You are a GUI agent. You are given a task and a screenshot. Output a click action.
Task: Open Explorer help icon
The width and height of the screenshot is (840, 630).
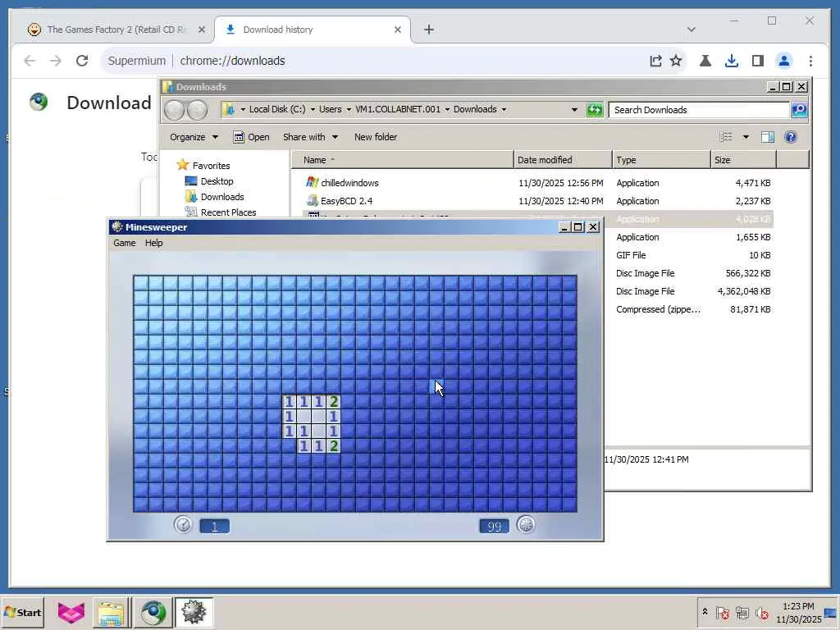coord(790,137)
